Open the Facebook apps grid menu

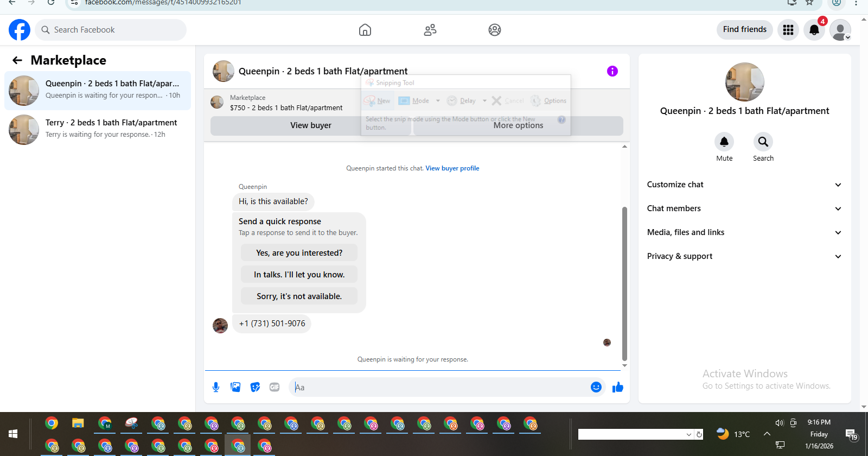[x=788, y=30]
